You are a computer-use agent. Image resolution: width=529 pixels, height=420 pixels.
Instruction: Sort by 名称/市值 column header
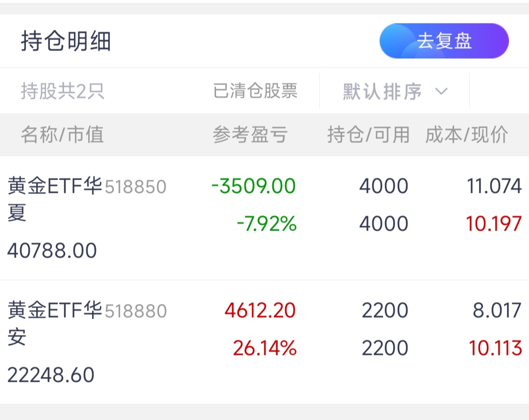point(62,135)
